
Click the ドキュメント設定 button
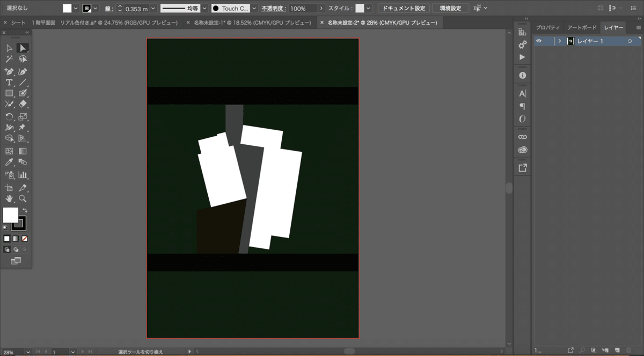[404, 9]
